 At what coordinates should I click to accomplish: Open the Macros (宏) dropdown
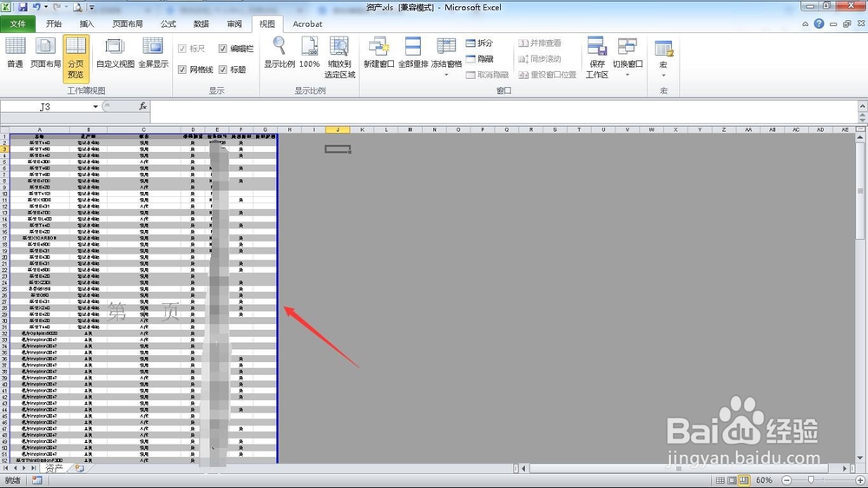(663, 59)
